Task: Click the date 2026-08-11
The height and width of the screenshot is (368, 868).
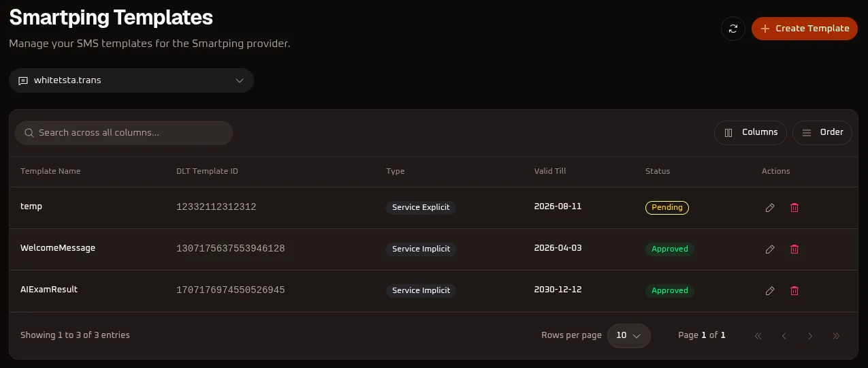Action: [558, 206]
